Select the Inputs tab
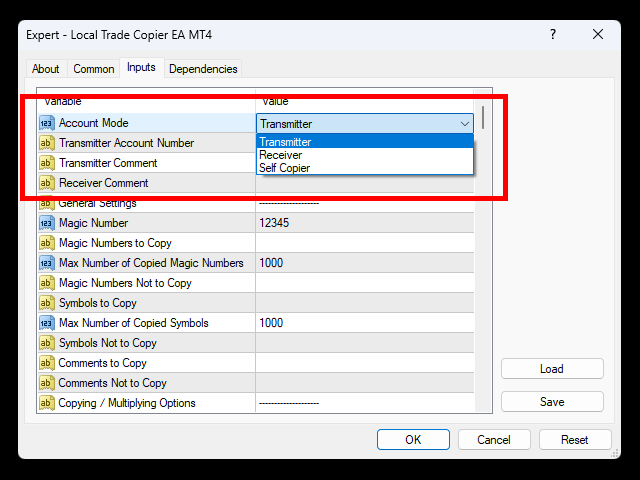640x480 pixels. [141, 67]
